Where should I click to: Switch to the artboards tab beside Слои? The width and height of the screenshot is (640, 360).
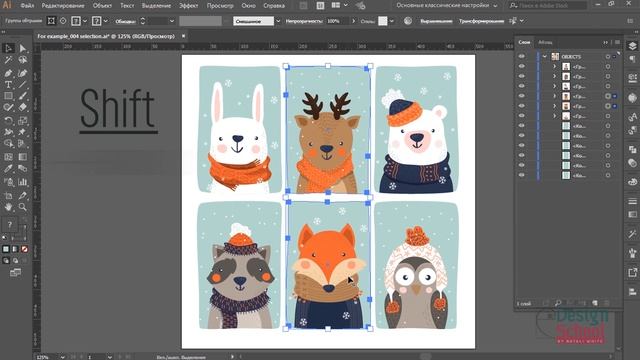[545, 42]
